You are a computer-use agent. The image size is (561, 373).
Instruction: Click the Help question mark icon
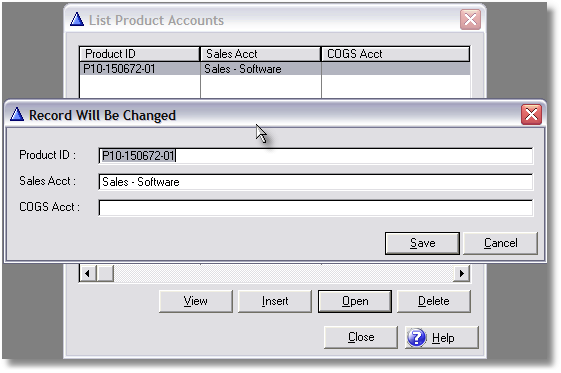pyautogui.click(x=417, y=337)
